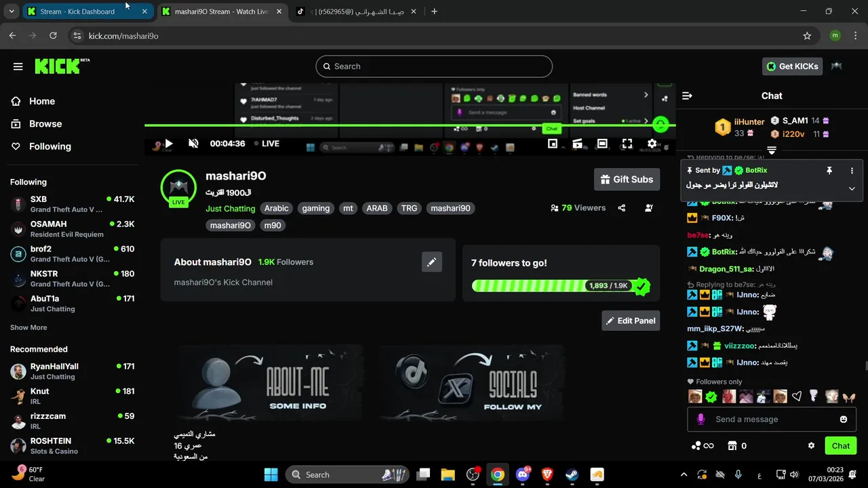Image resolution: width=868 pixels, height=488 pixels.
Task: Open RyanHallYall recommended channel
Action: (x=73, y=371)
